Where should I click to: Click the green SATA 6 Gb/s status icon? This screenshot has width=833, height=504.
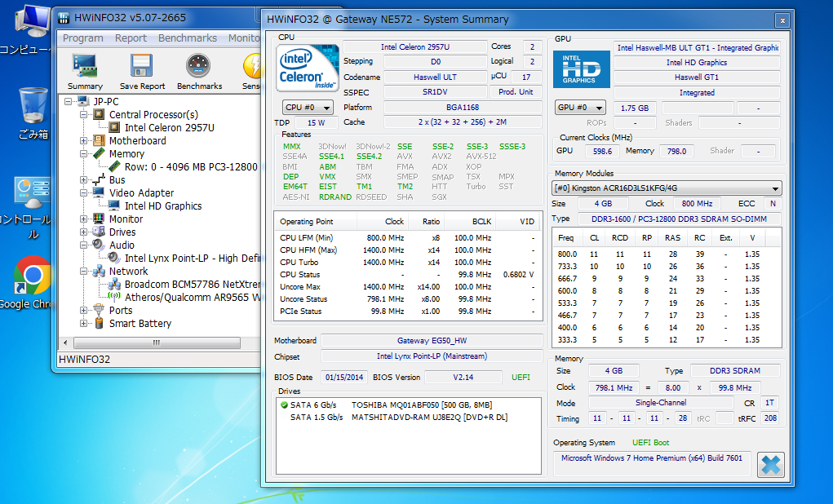pos(284,405)
